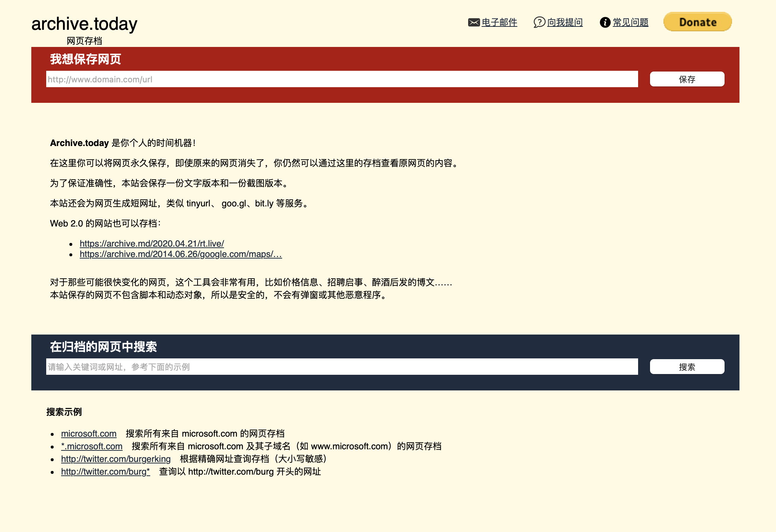Click the info circle FAQ icon
The image size is (776, 532).
[x=605, y=22]
